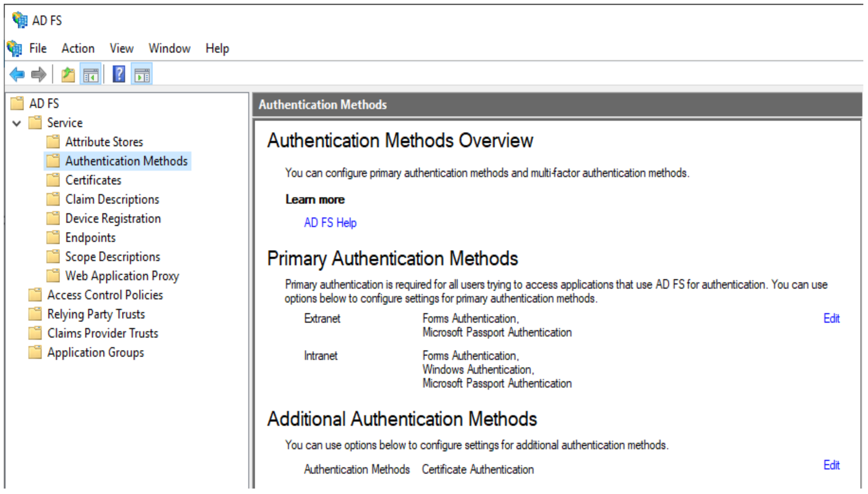The image size is (868, 494).
Task: Click the Show/Hide Action Pane toolbar icon
Action: (142, 74)
